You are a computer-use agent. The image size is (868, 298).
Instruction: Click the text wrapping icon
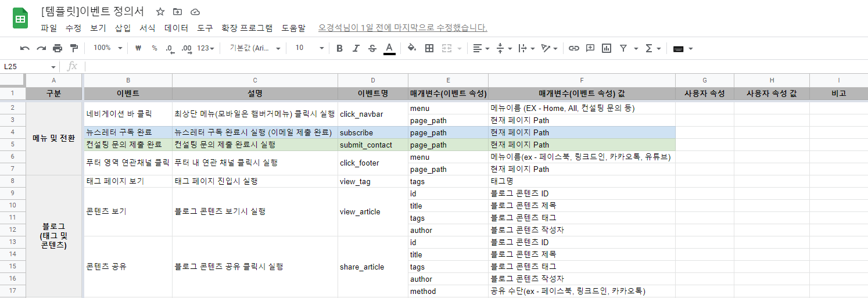pos(522,48)
